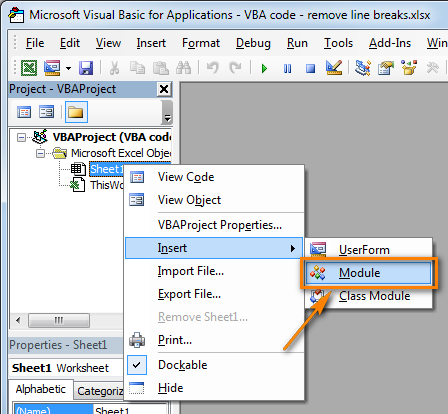
Task: Select UserForm in Insert submenu
Action: pos(369,250)
